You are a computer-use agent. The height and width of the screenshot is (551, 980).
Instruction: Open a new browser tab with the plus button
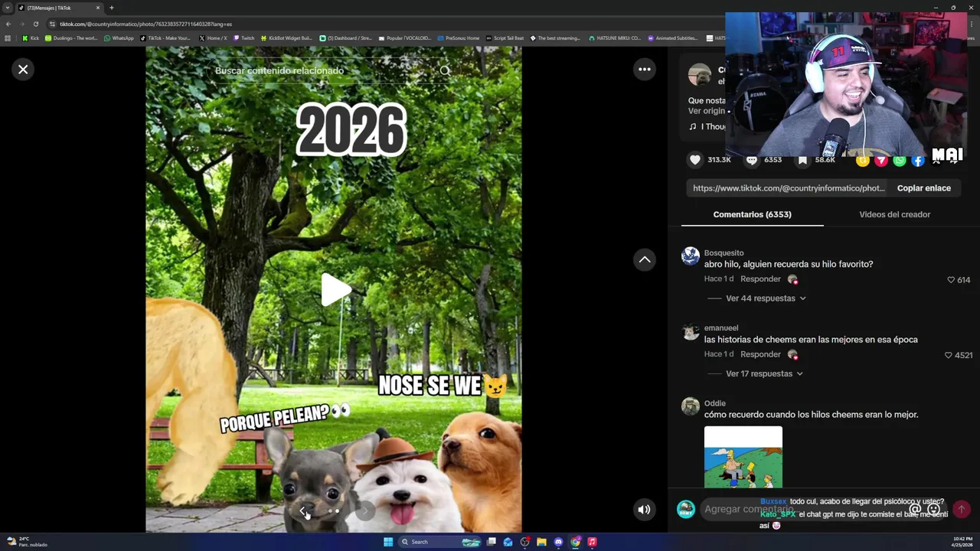111,8
